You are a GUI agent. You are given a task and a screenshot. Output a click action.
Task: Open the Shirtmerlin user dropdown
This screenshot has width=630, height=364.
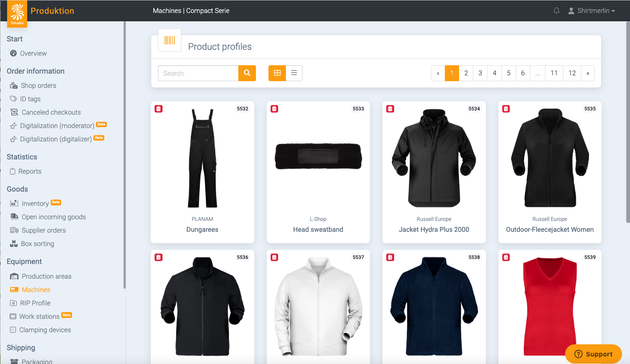591,11
